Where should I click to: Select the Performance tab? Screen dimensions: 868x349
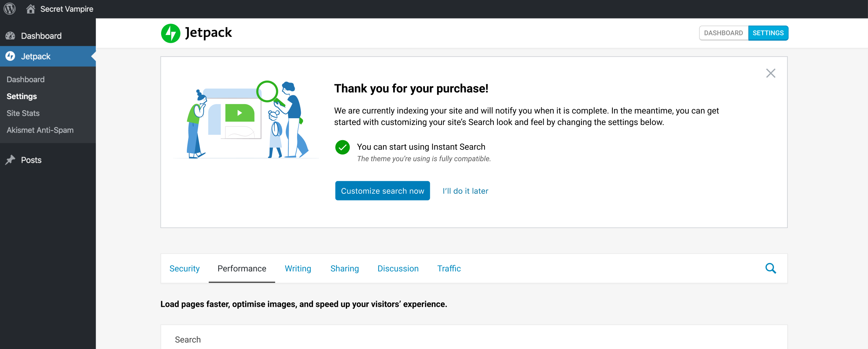pos(242,268)
